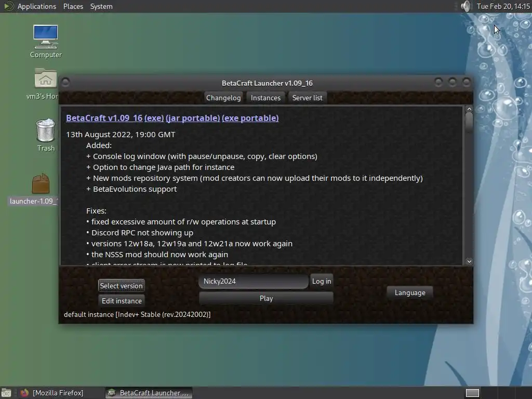Click the Firefox icon in the bottom taskbar

[x=24, y=393]
